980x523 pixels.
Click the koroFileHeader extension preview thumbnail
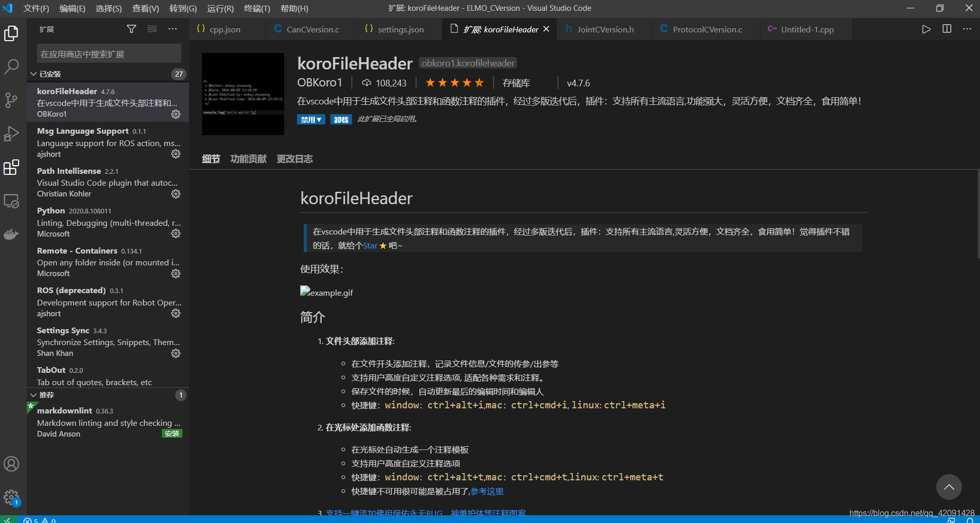[243, 94]
